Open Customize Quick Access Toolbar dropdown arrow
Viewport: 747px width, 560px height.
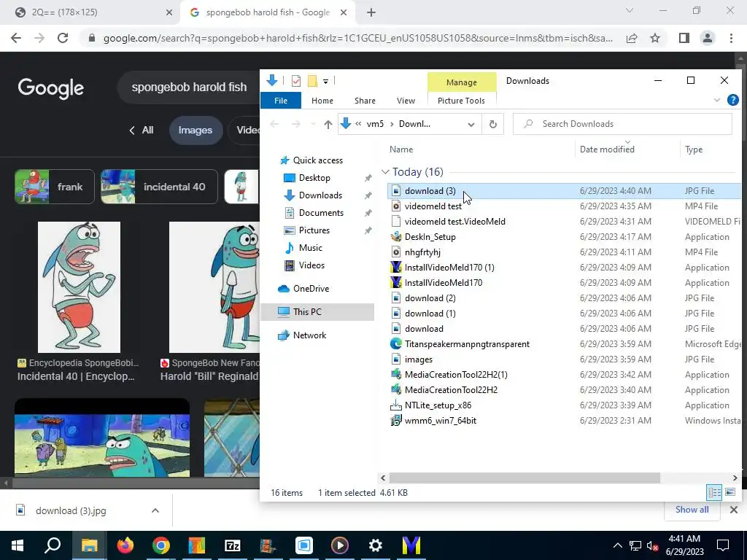326,82
